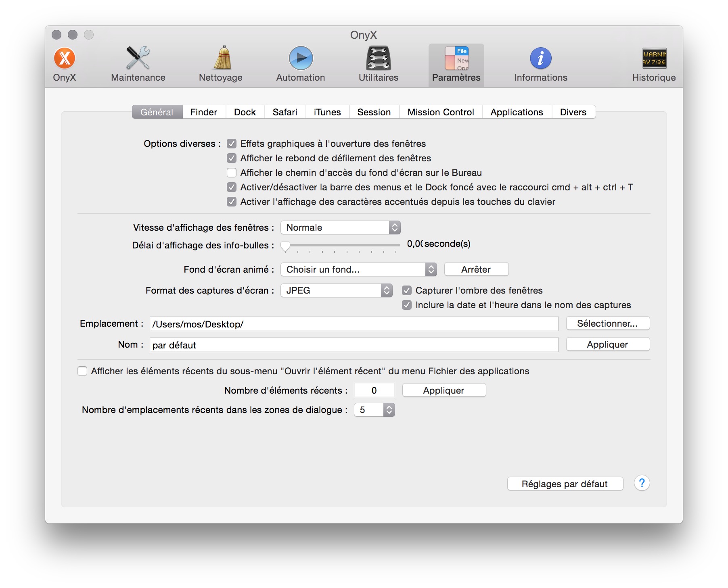Click the Options diverses label
The image size is (728, 588).
pyautogui.click(x=182, y=144)
